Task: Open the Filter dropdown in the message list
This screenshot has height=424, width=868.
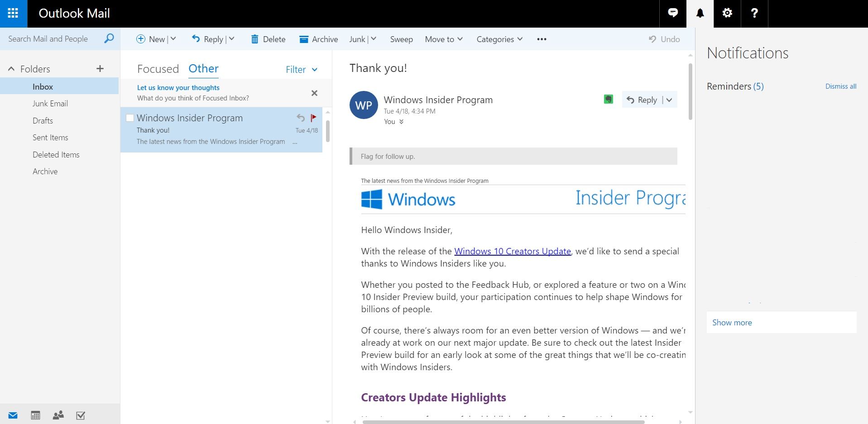Action: (x=301, y=69)
